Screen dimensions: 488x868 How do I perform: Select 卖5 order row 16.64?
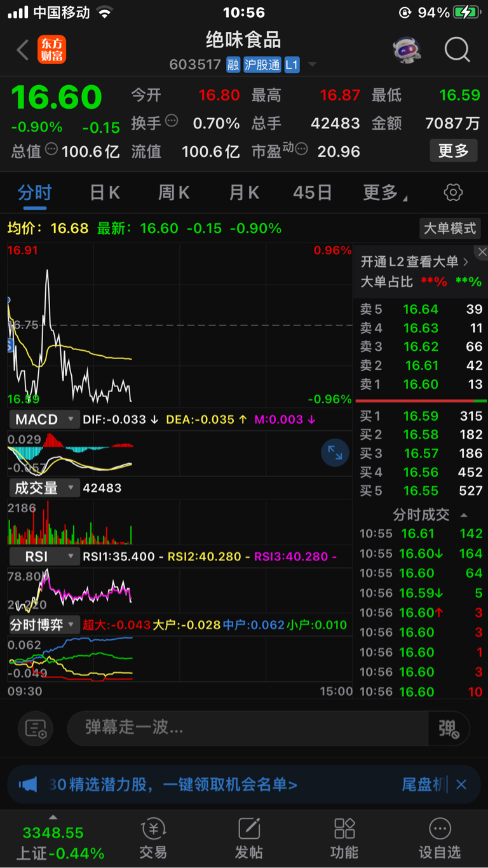[421, 309]
